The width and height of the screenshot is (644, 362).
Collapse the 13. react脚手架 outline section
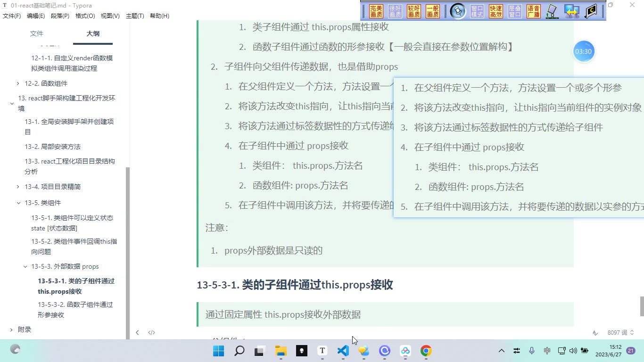[x=12, y=103]
